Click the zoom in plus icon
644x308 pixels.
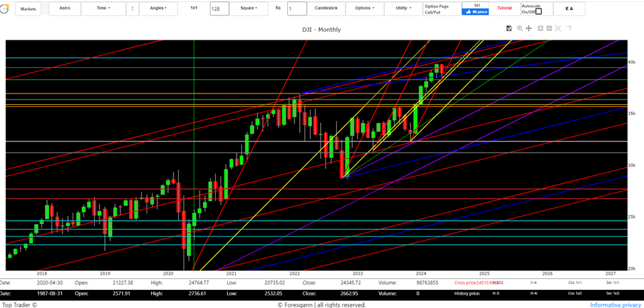point(540,28)
